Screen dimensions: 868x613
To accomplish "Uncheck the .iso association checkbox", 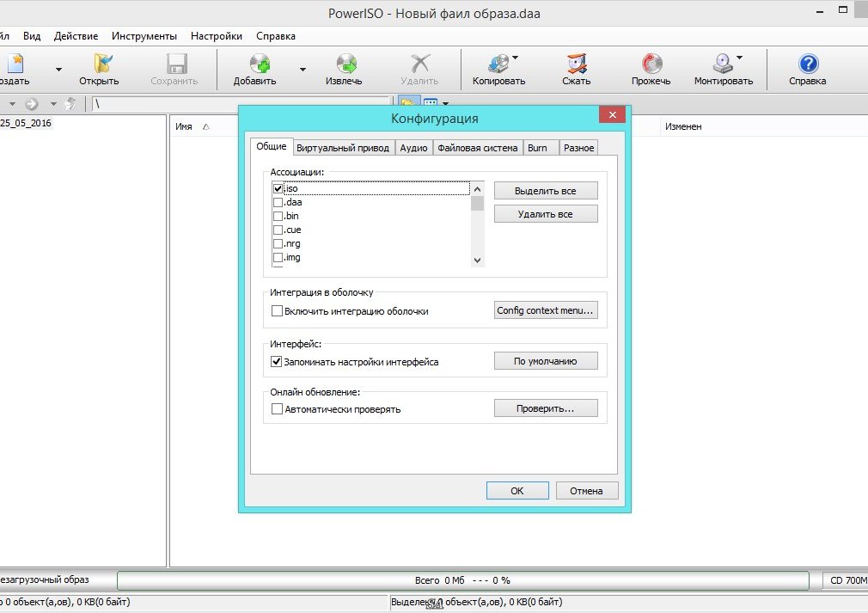I will coord(278,189).
